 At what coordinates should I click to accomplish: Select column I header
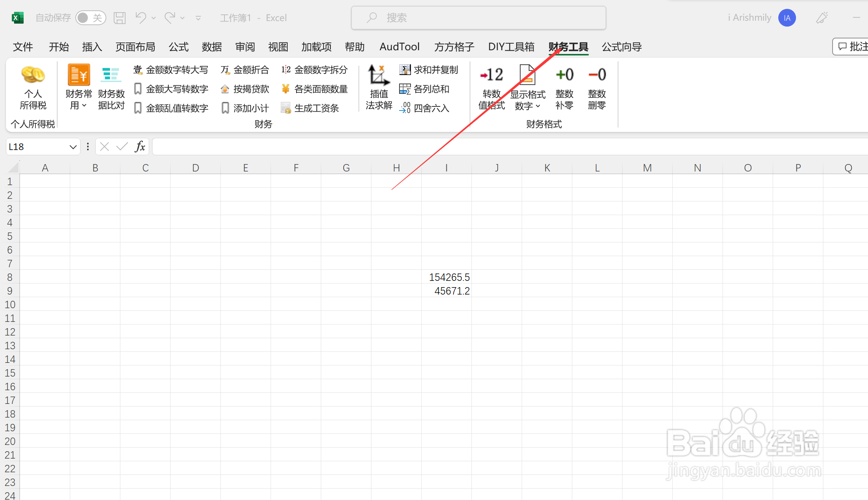coord(446,168)
